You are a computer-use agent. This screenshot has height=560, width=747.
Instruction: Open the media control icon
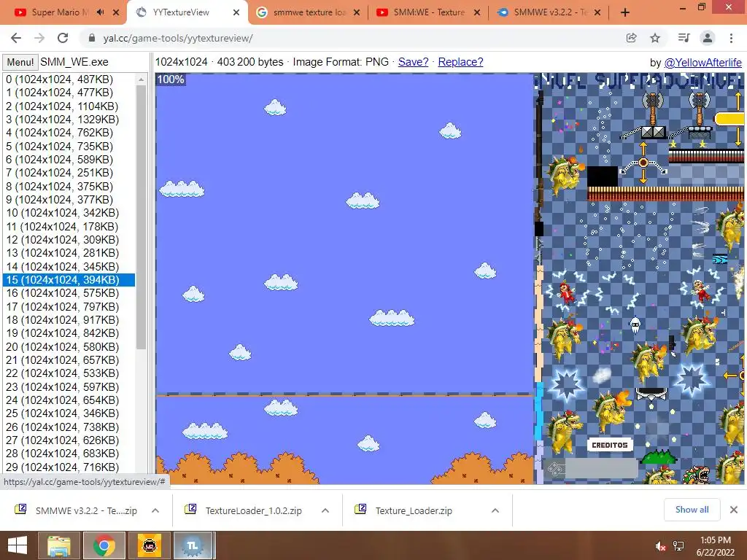click(684, 38)
